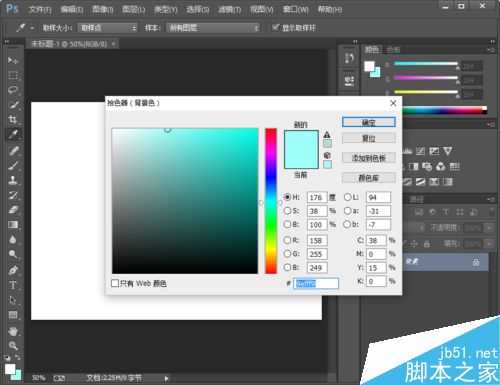Select the Zoom tool

(x=13, y=346)
